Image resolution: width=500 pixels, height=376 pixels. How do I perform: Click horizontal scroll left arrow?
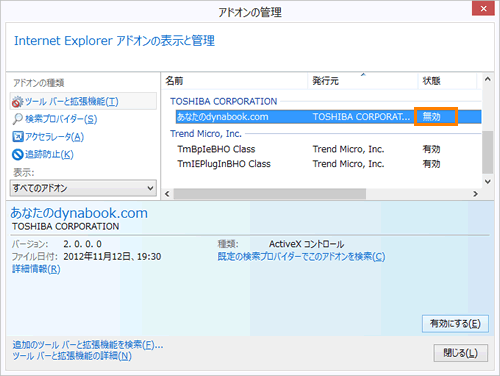pyautogui.click(x=167, y=194)
